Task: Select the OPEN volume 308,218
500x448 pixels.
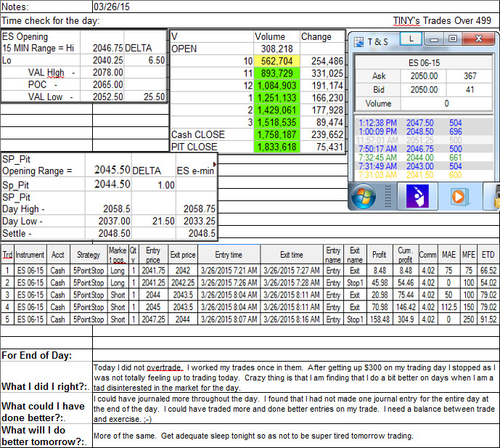Action: 276,49
